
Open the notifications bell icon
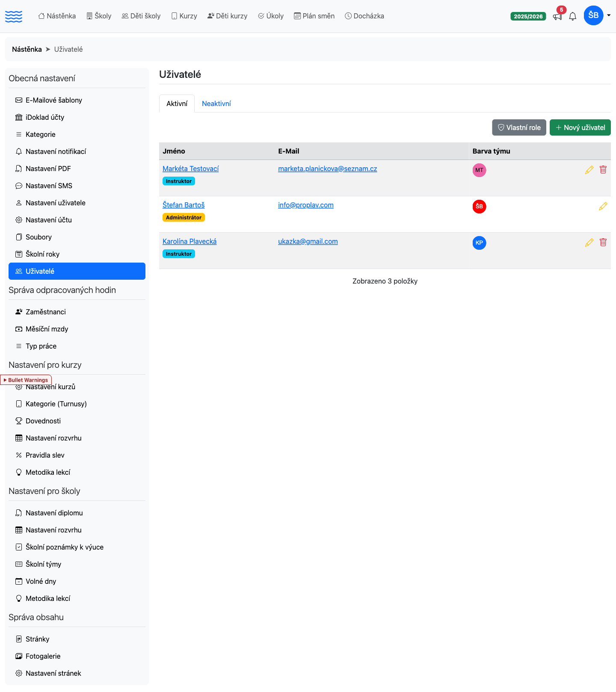pos(573,17)
